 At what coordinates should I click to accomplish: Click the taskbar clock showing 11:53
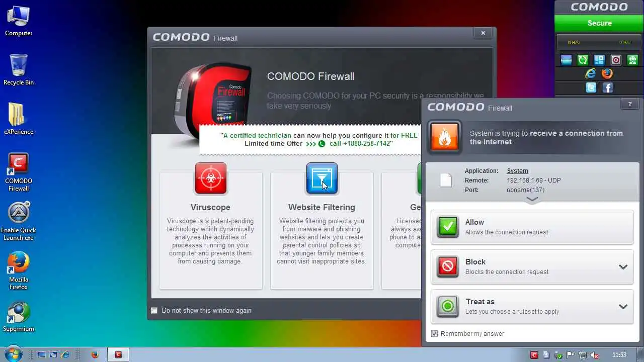click(x=619, y=355)
